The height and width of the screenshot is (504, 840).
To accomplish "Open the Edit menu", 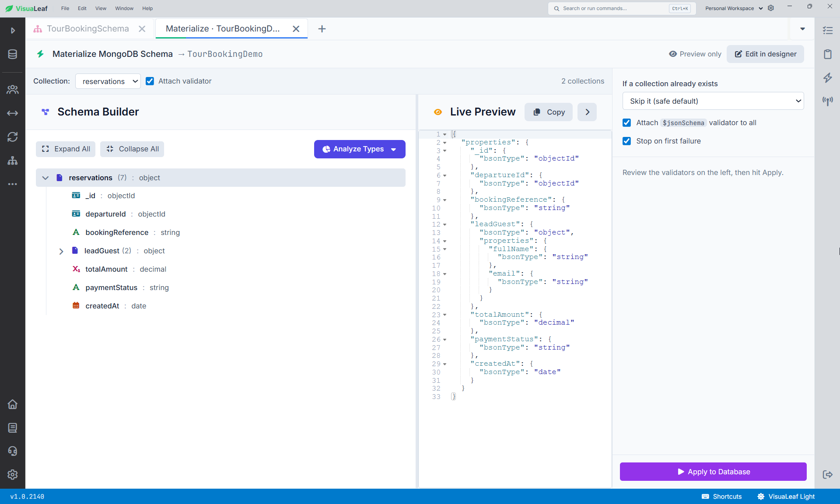I will click(82, 8).
